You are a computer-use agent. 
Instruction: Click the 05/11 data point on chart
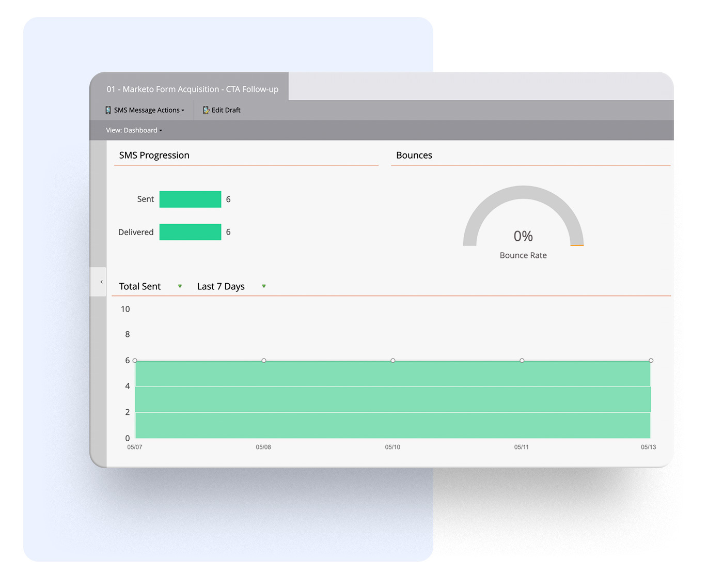[522, 361]
